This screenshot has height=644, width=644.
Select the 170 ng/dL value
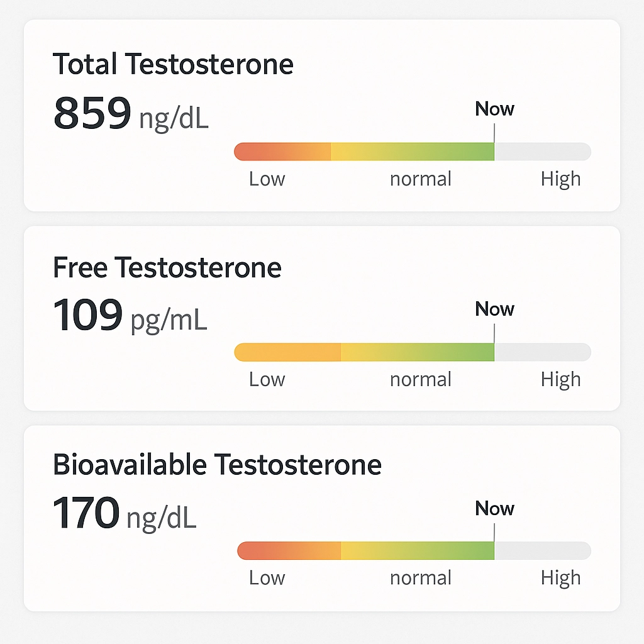click(88, 514)
